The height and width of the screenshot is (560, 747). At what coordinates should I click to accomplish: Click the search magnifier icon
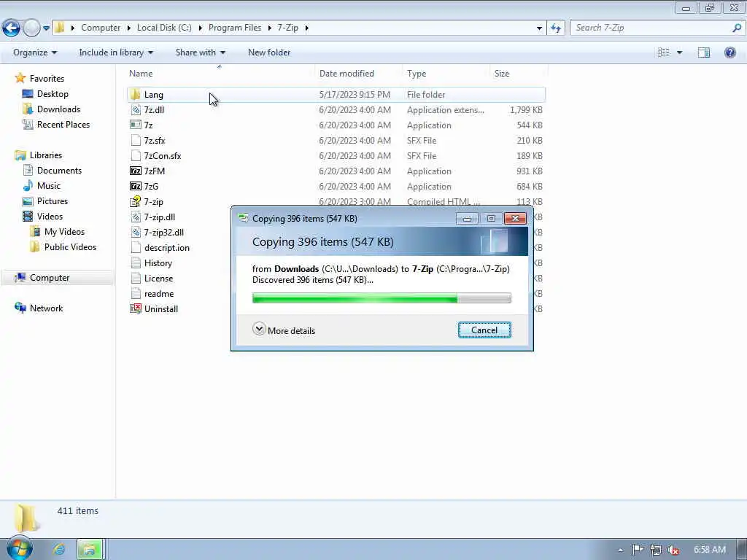737,28
